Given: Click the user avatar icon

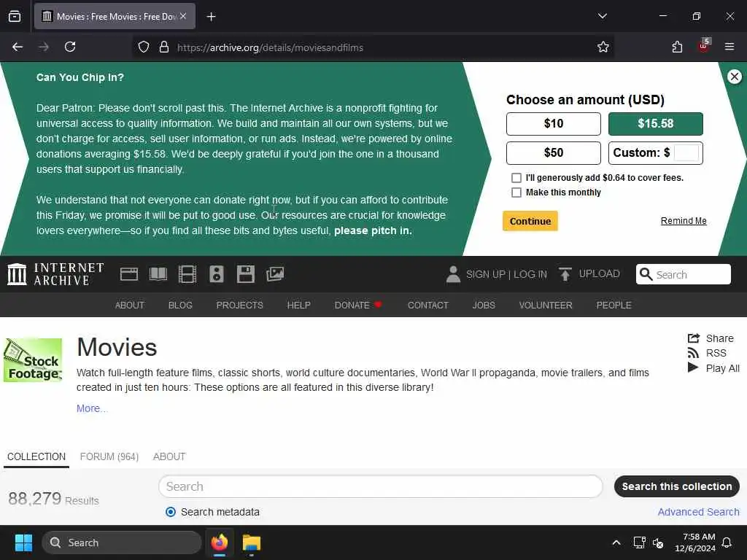Looking at the screenshot, I should tap(453, 274).
